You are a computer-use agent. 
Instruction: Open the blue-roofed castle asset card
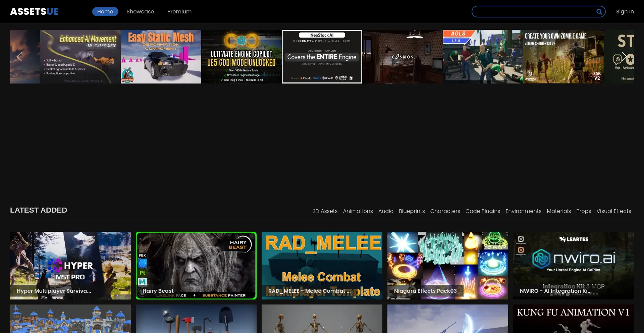(70, 319)
